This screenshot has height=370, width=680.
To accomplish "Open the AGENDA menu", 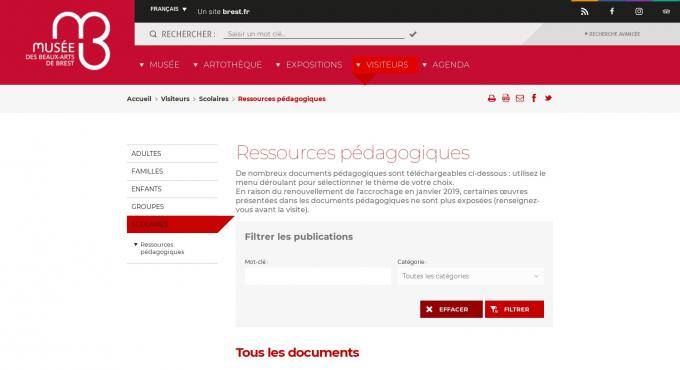I will pyautogui.click(x=451, y=65).
